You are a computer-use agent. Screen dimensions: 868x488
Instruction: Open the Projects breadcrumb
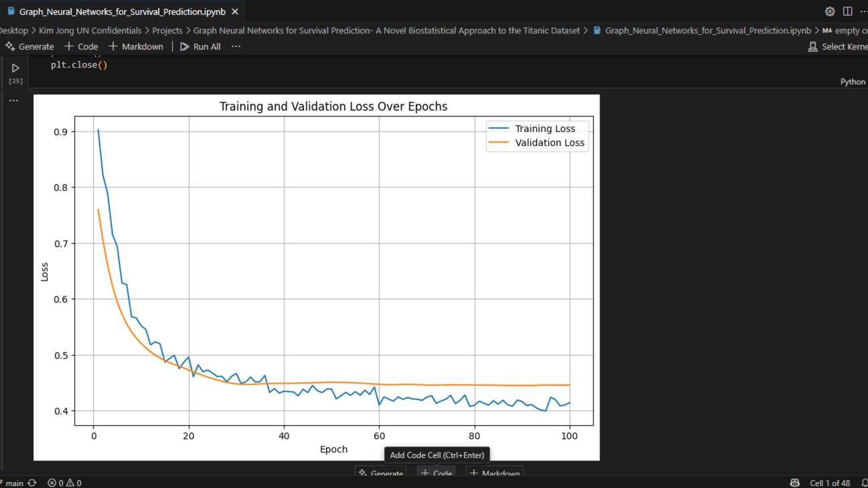point(167,30)
